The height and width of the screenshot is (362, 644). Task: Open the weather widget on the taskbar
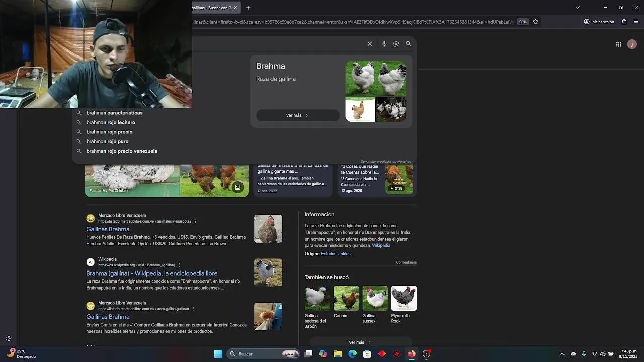(22, 354)
